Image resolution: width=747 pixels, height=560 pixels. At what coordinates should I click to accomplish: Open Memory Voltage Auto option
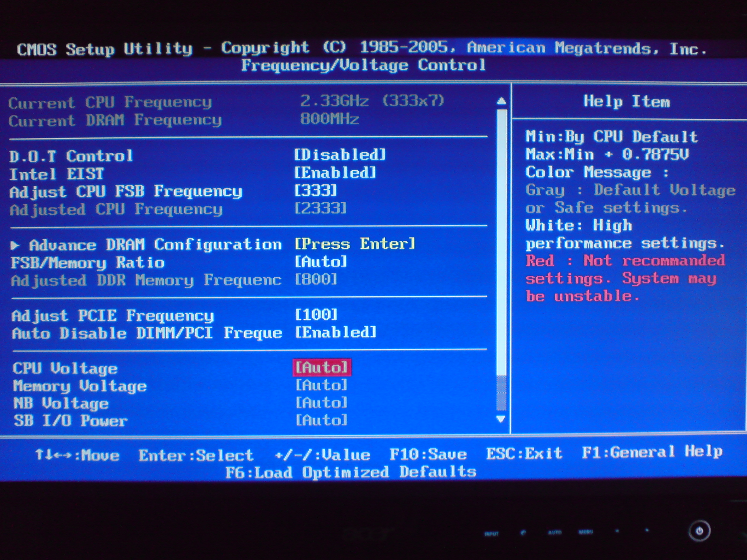(321, 385)
